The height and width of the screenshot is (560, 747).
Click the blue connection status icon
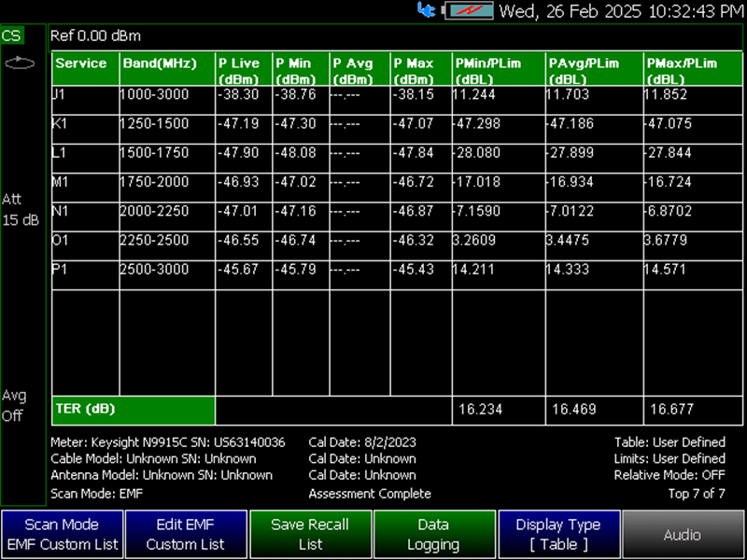(x=426, y=10)
